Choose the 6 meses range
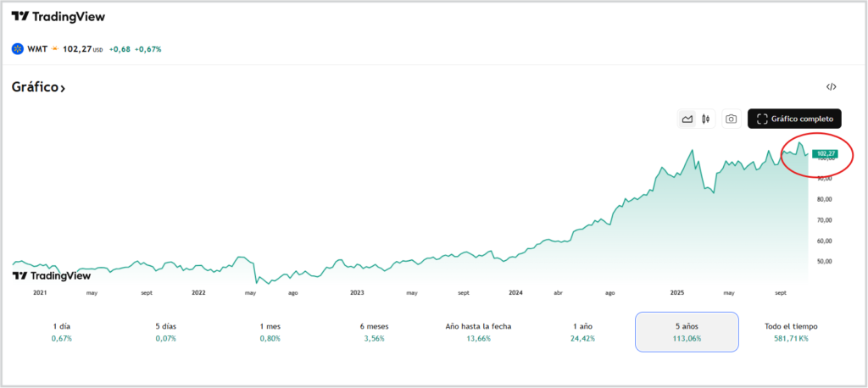 372,331
